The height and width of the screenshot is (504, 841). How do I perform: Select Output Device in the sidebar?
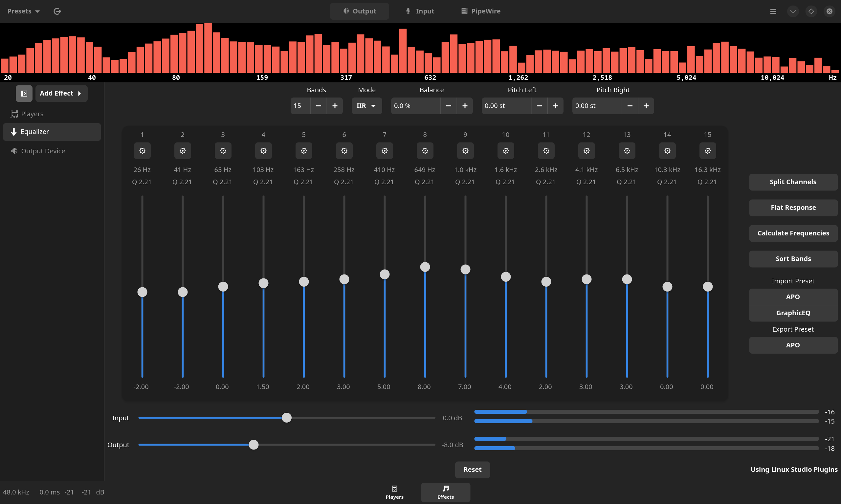[x=43, y=151]
